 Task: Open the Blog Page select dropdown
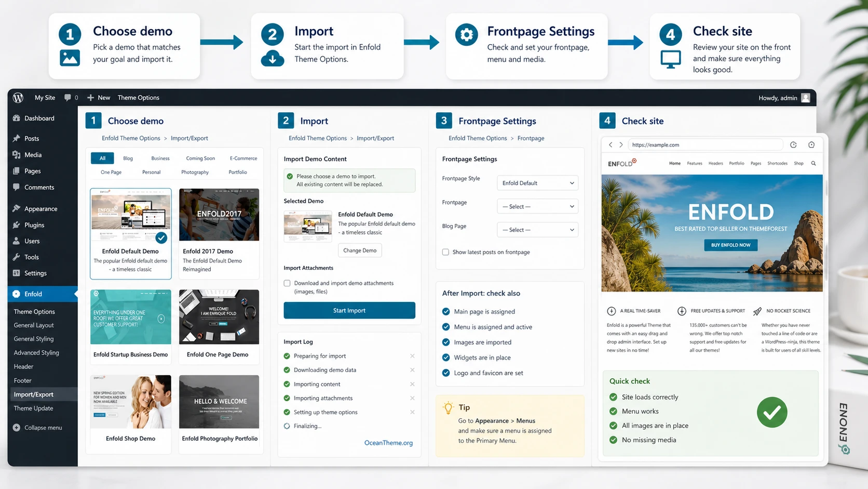537,230
